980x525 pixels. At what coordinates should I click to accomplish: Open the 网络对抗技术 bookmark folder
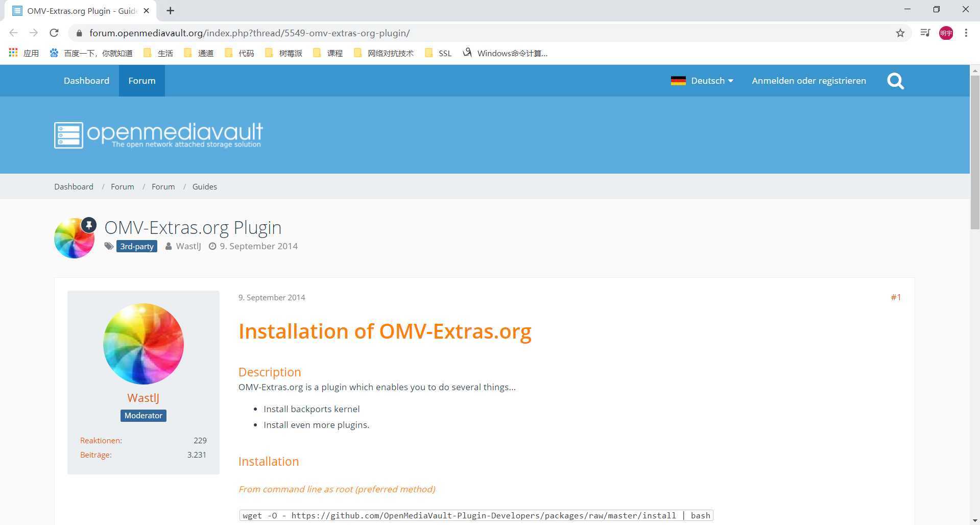[384, 53]
